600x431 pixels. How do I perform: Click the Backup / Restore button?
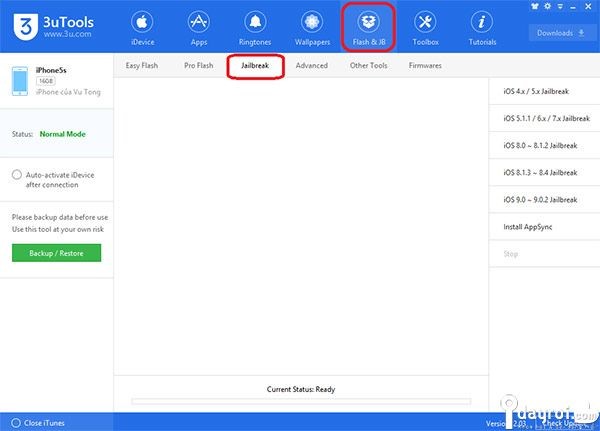(56, 253)
